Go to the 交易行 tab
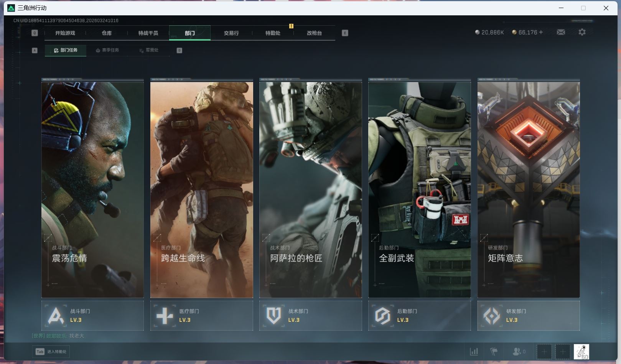The width and height of the screenshot is (621, 364). 231,33
